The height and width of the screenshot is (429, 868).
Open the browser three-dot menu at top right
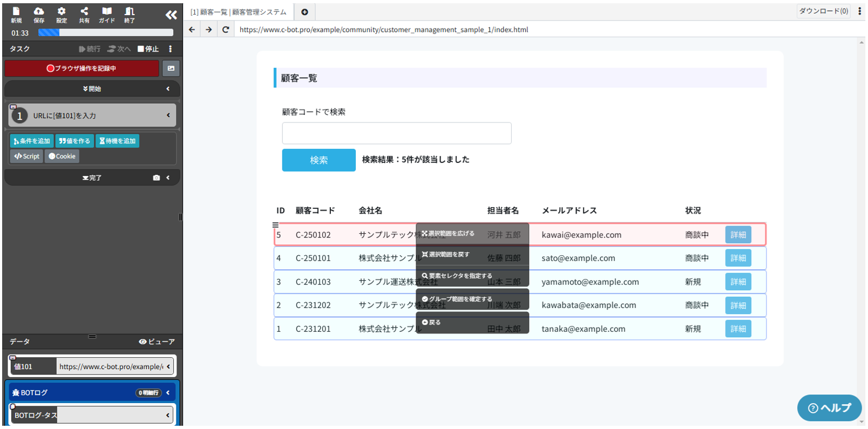coord(859,11)
